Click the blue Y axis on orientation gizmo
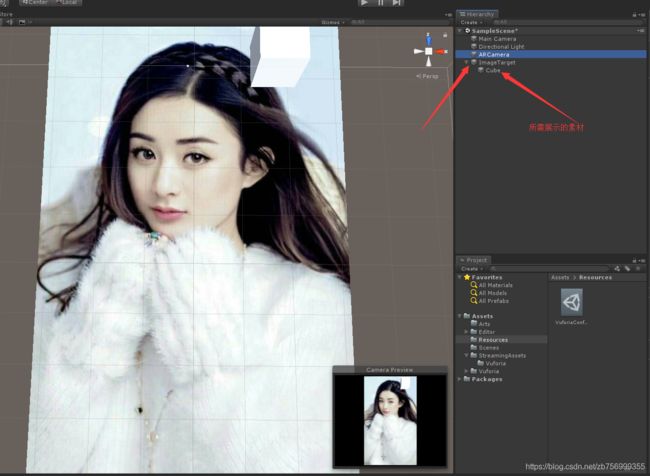The width and height of the screenshot is (650, 476). (429, 39)
